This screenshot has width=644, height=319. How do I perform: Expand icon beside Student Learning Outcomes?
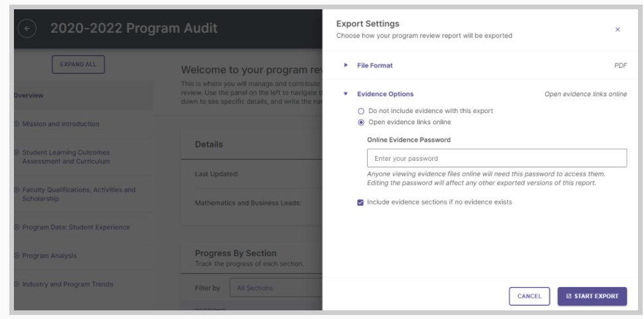[x=17, y=152]
